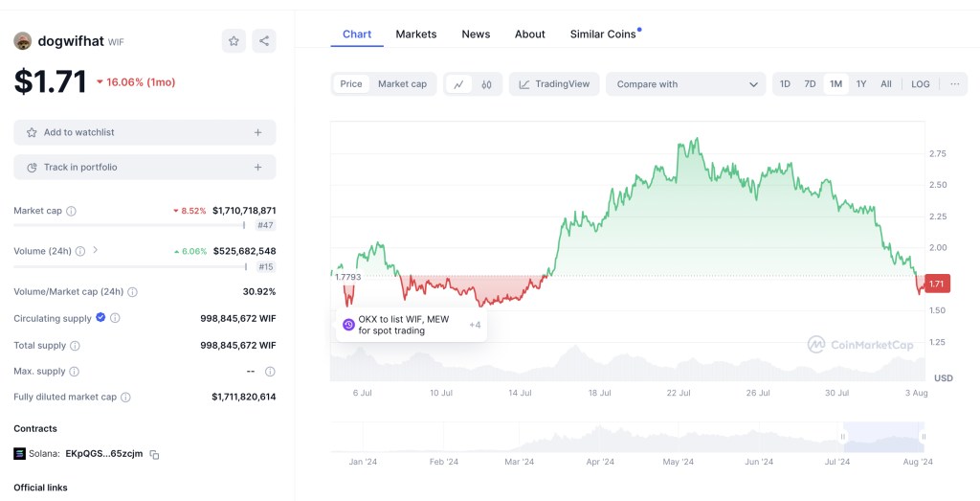Select the Market cap chart toggle
Viewport: 980px width, 501px height.
coord(403,84)
